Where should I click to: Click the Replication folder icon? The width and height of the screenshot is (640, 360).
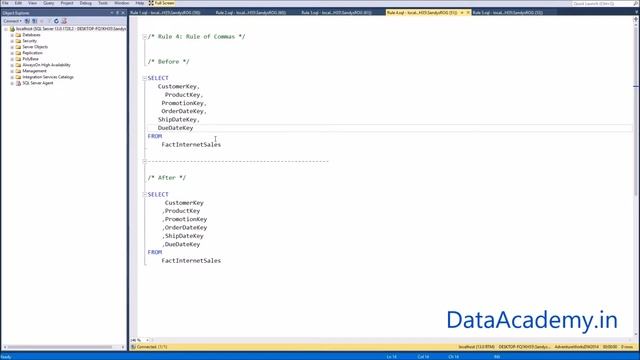click(18, 53)
